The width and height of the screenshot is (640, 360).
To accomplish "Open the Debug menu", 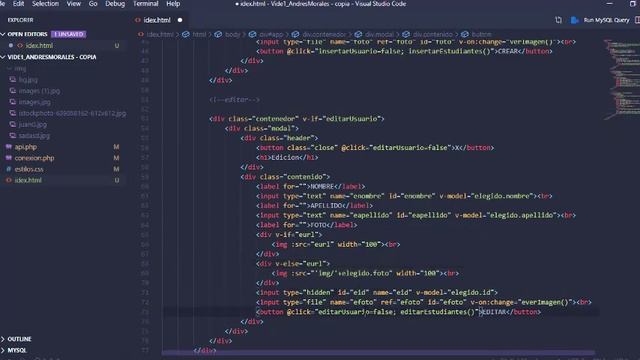I will (115, 4).
